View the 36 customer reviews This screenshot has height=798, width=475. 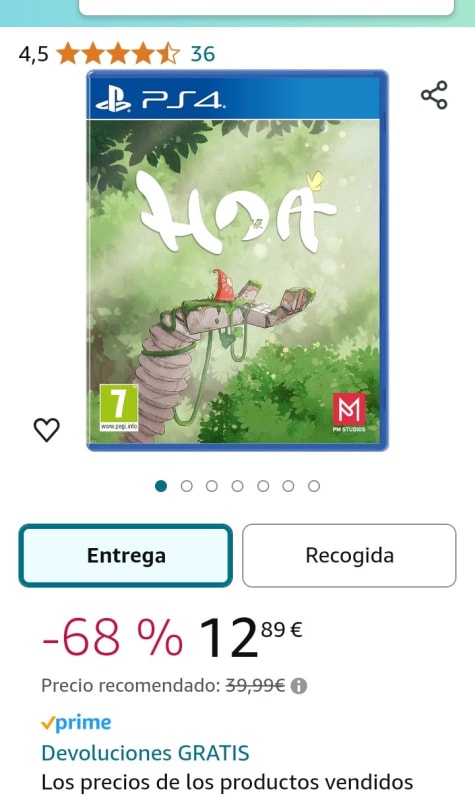point(203,54)
